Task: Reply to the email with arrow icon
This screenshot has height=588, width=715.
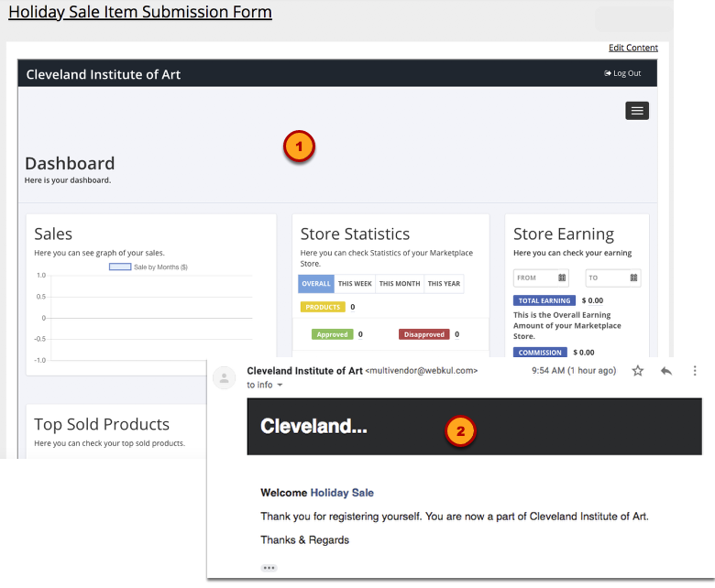Action: pos(666,371)
